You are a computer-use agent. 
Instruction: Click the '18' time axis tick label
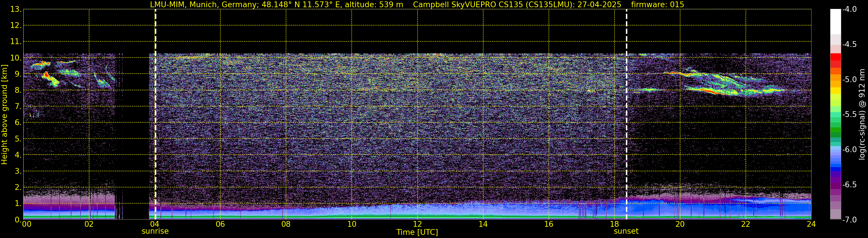(x=615, y=224)
